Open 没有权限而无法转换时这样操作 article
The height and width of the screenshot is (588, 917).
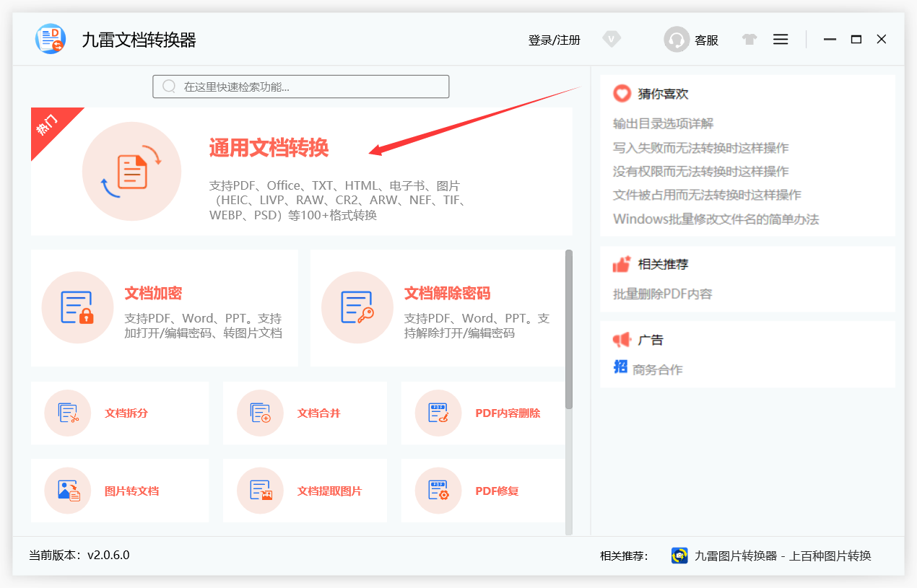(700, 172)
